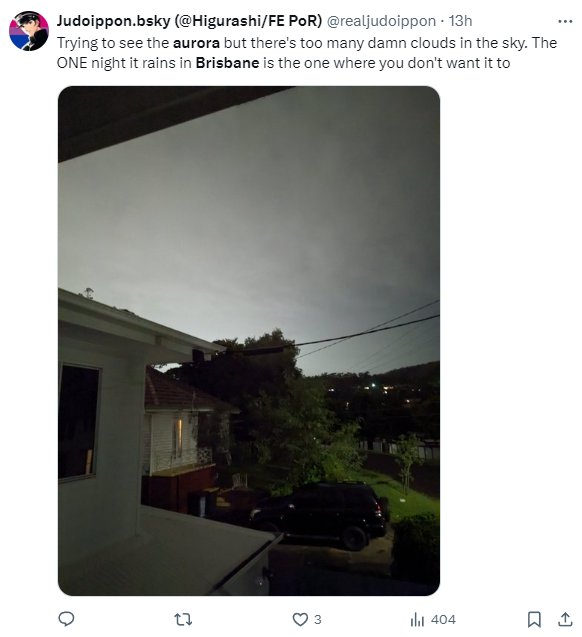Click the 13h timestamp
Viewport: 582px width, 637px height.
tap(460, 21)
